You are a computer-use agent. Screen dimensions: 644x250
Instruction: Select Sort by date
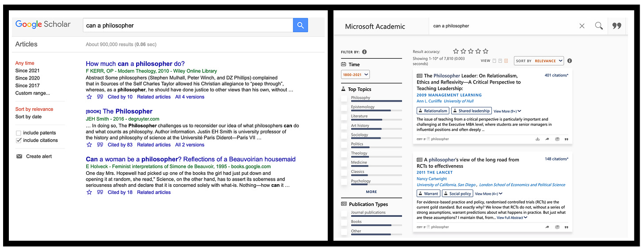tap(28, 117)
